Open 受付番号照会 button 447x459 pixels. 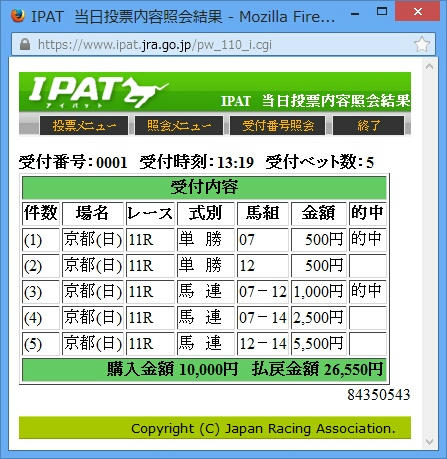click(x=278, y=126)
